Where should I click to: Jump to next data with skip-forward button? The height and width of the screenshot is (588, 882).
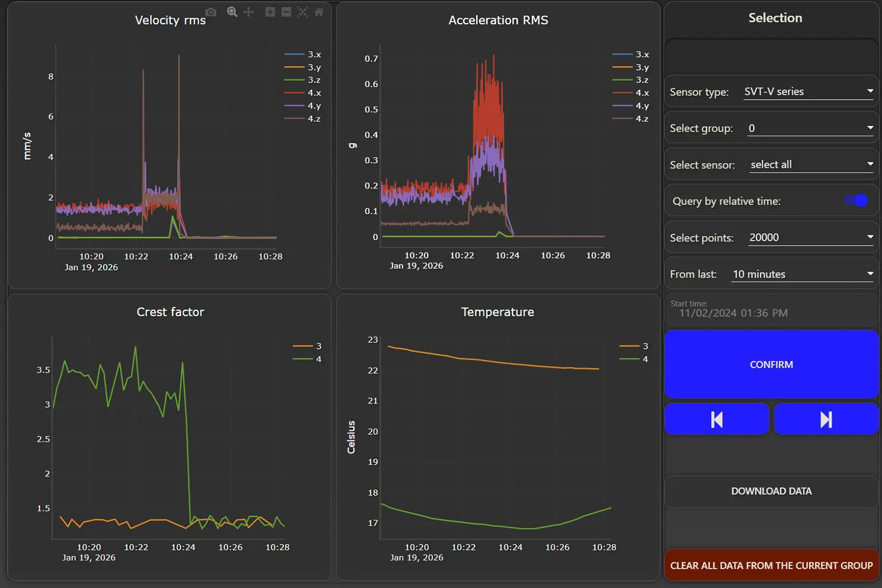(x=826, y=419)
